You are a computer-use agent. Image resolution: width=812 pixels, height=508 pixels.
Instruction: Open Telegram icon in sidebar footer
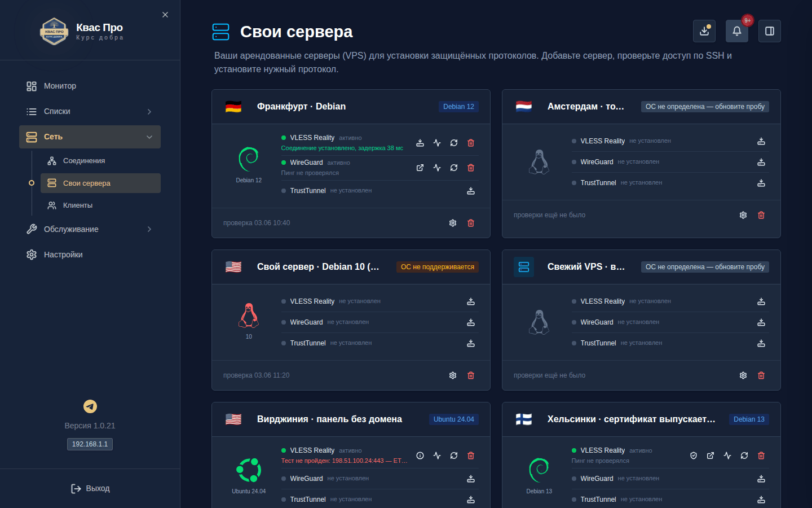pos(90,406)
